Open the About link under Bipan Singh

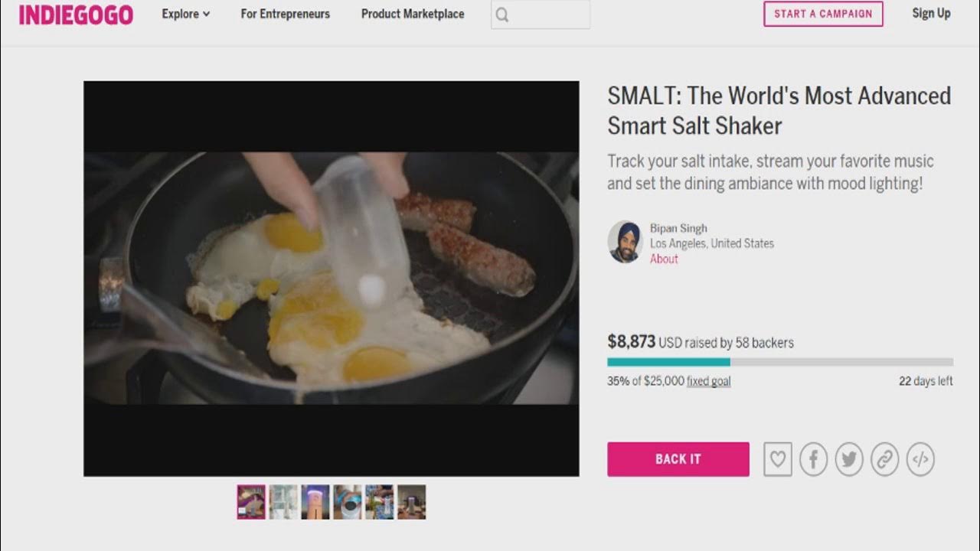[x=664, y=259]
